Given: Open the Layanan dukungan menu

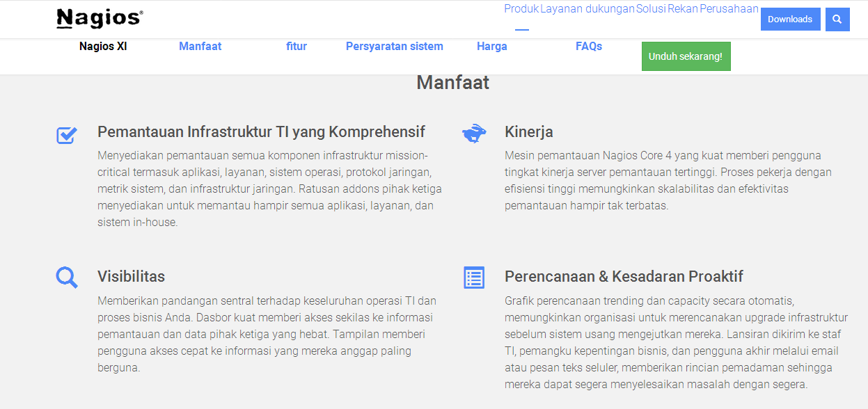Looking at the screenshot, I should [x=587, y=9].
